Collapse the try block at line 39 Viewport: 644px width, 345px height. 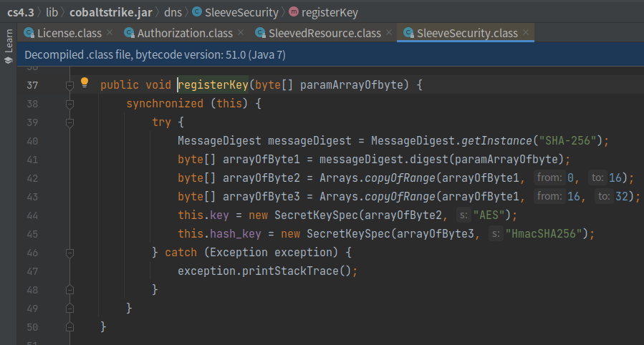tap(69, 122)
